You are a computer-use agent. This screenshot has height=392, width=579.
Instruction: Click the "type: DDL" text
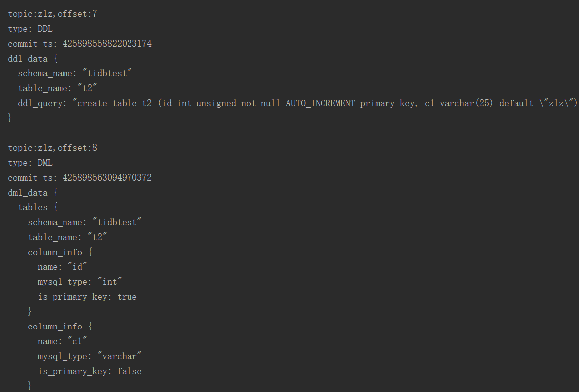(x=30, y=29)
